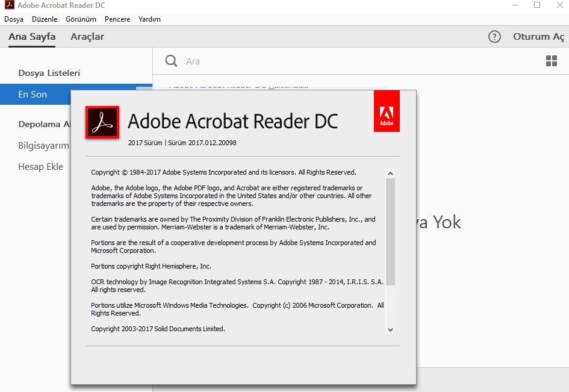Screen dimensions: 569x392
Task: Open the Görünüm menu
Action: tap(81, 19)
